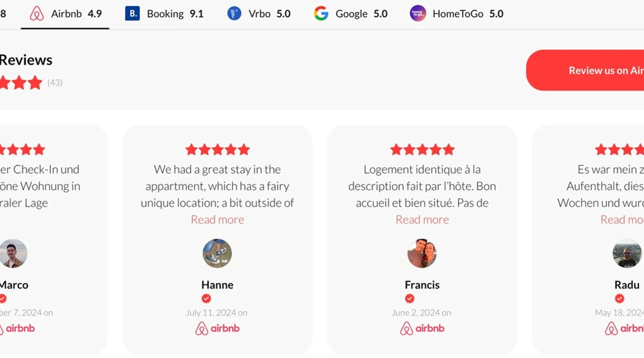Click the Vrbo logo icon
Screen dimensions: 644x358
coord(234,14)
